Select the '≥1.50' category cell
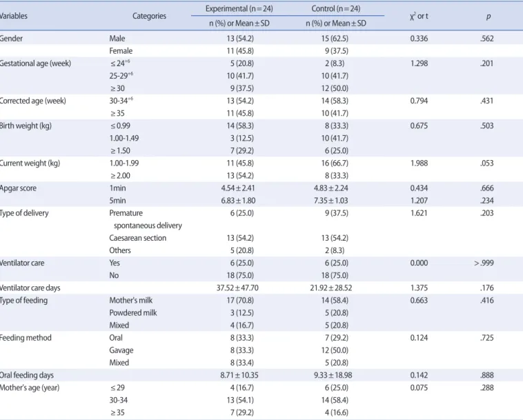The width and height of the screenshot is (523, 420). [121, 150]
